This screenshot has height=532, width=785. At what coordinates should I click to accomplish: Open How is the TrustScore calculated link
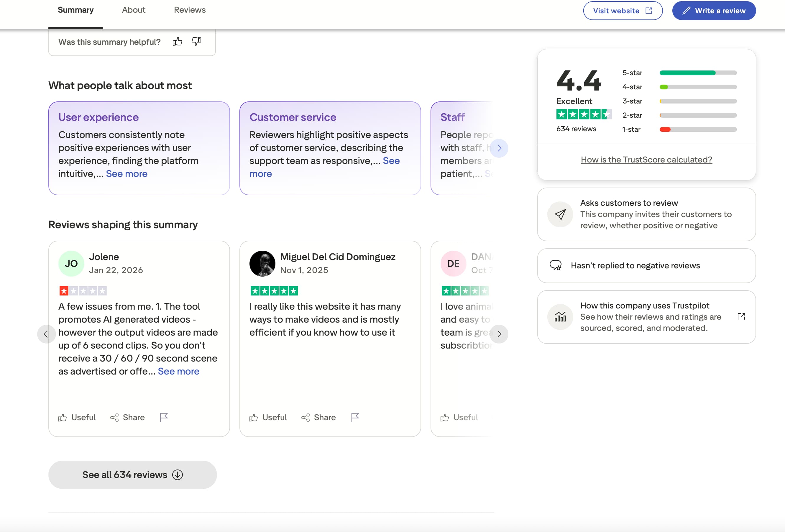coord(646,160)
